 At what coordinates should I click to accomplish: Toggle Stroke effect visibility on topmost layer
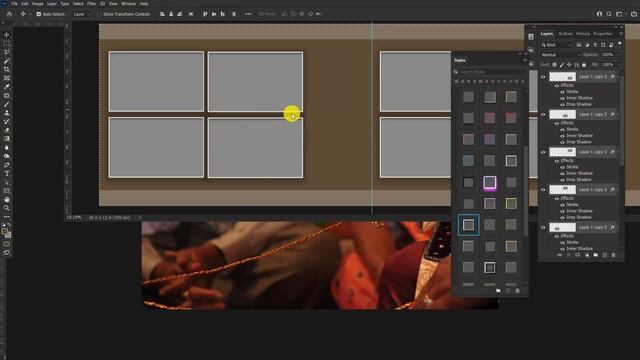click(562, 92)
